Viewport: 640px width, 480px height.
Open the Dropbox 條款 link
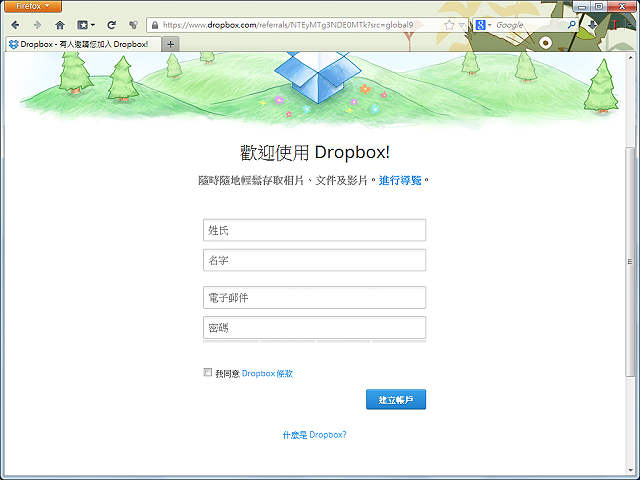[x=267, y=373]
